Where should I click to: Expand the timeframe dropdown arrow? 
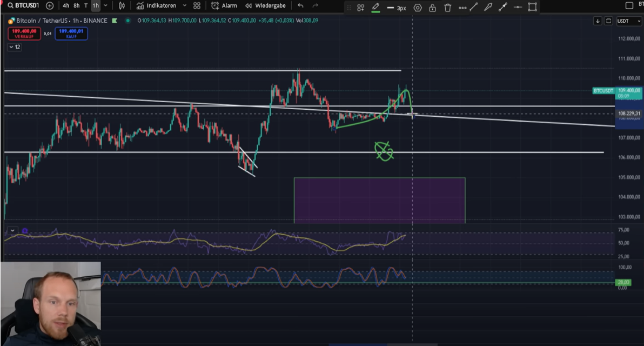click(x=105, y=6)
